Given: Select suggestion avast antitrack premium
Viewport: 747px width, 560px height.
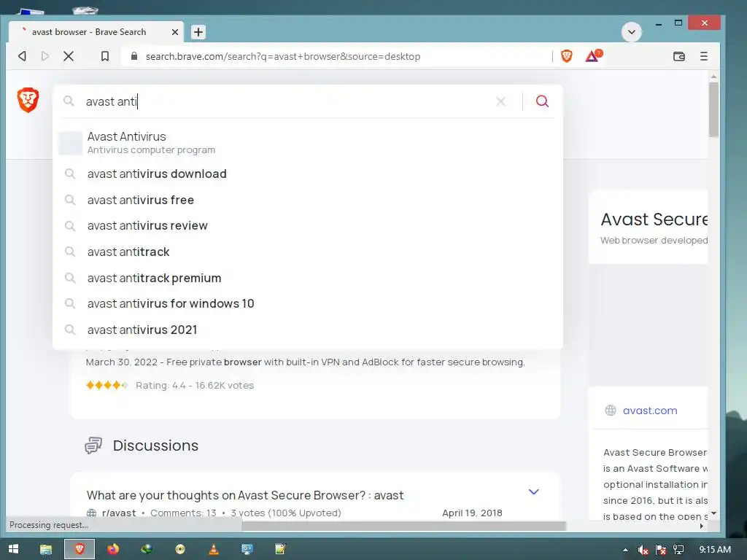Looking at the screenshot, I should click(308, 278).
